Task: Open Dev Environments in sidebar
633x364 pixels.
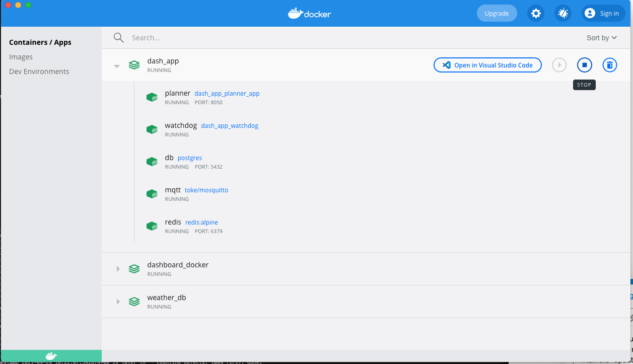Action: tap(39, 71)
